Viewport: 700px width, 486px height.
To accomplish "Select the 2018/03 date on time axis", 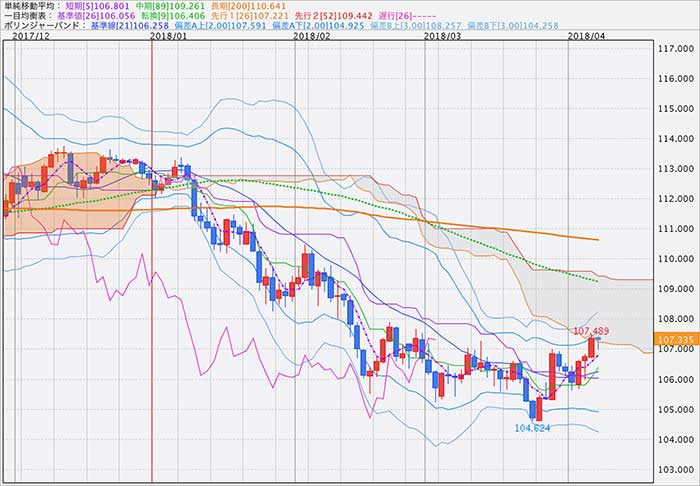I will coord(442,37).
